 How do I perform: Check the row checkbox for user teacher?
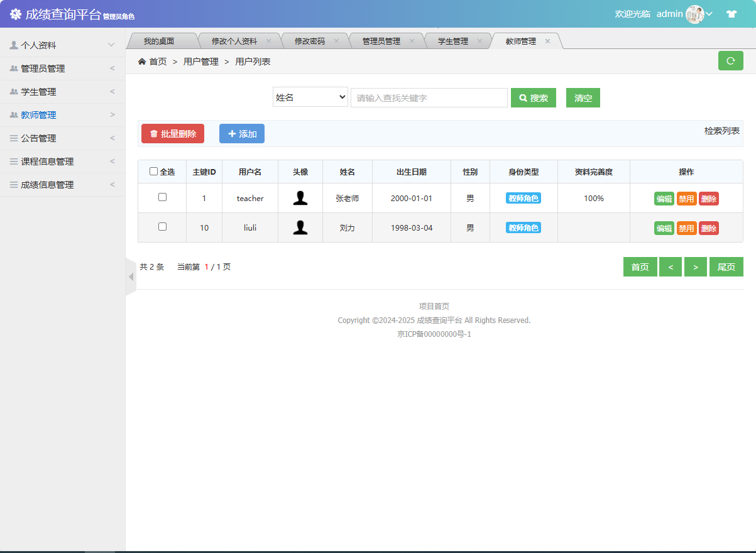click(x=162, y=197)
